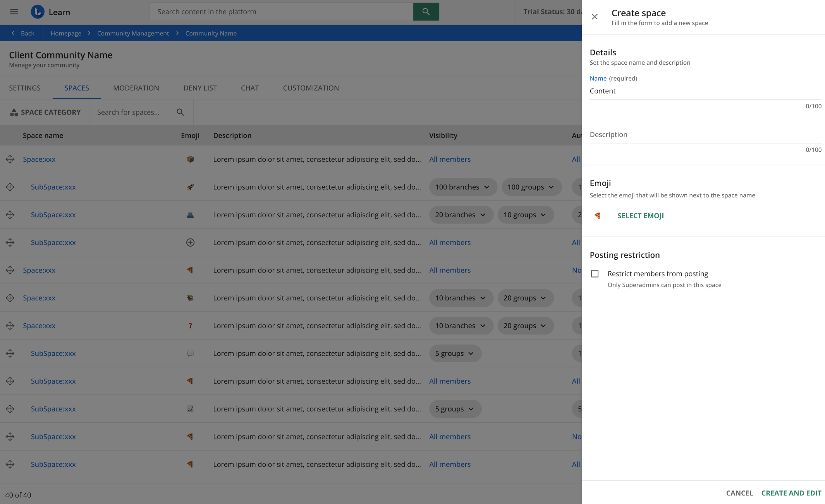
Task: Click Community Name breadcrumb link
Action: pyautogui.click(x=211, y=33)
